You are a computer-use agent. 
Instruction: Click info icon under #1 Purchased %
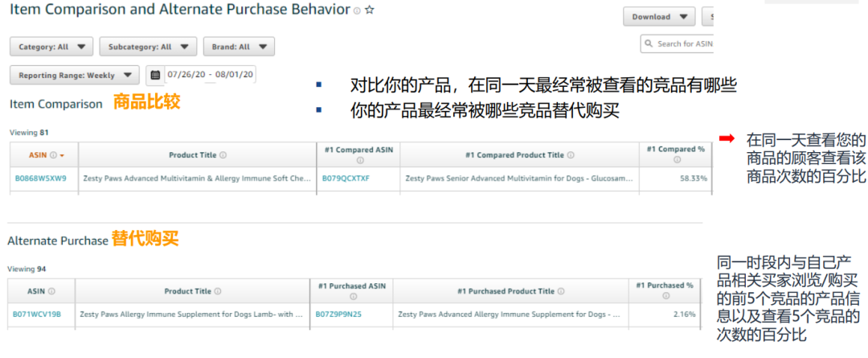(666, 296)
